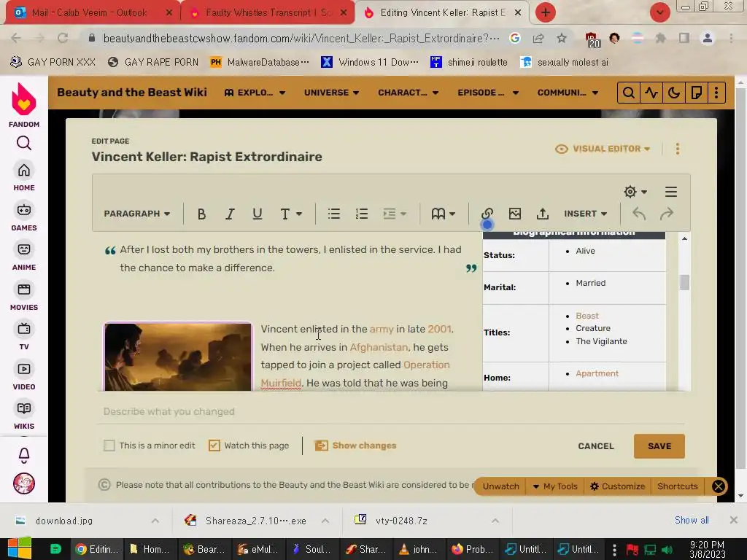Upload a file with the upload icon
Screen dimensions: 747x560
click(x=542, y=214)
